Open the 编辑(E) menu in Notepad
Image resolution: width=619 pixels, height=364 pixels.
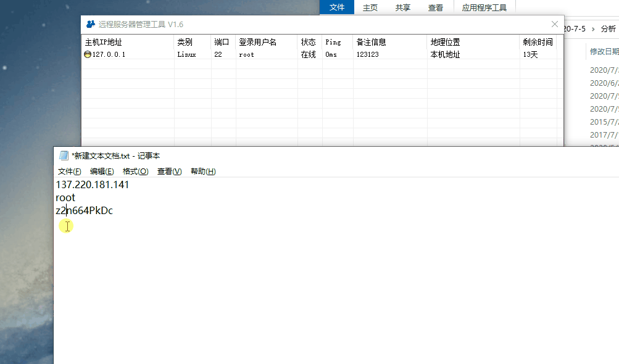tap(101, 171)
